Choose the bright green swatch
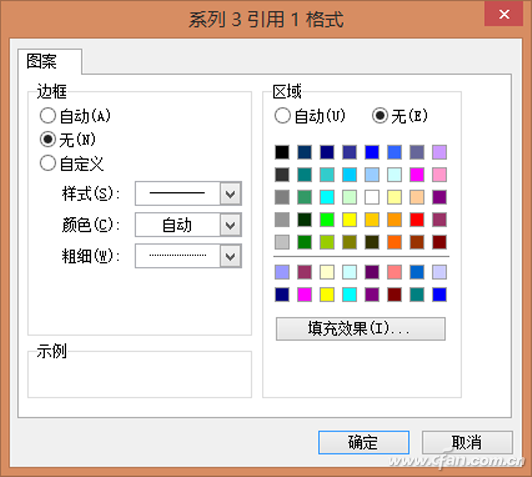Viewport: 532px width, 477px height. (x=327, y=220)
